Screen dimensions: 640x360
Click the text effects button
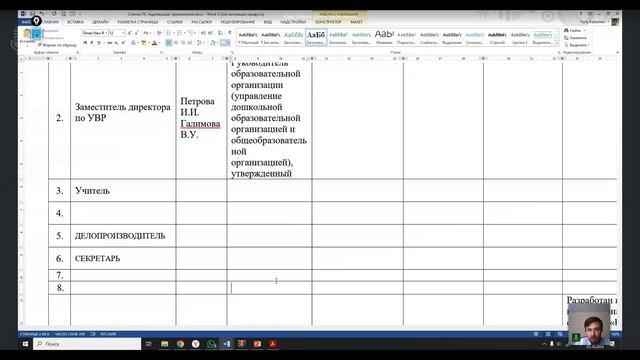(x=133, y=43)
